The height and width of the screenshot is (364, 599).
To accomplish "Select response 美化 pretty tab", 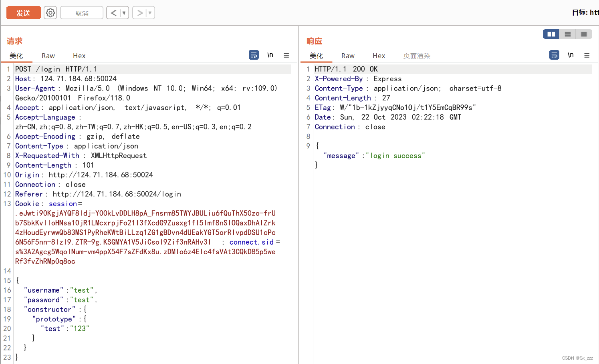I will point(317,56).
